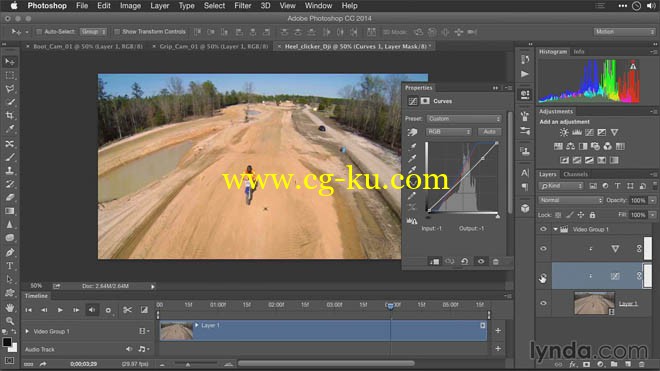This screenshot has width=660, height=371.
Task: Select the Lasso tool
Action: point(9,89)
